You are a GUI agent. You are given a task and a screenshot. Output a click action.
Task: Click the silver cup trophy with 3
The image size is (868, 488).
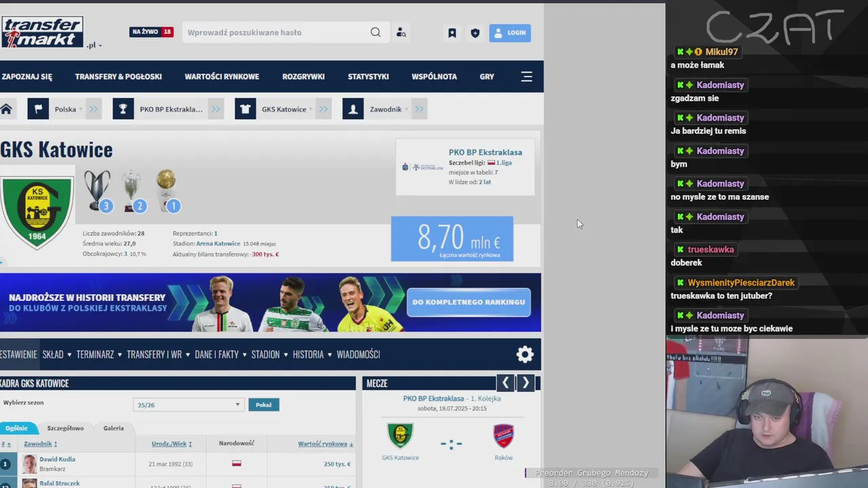[97, 190]
